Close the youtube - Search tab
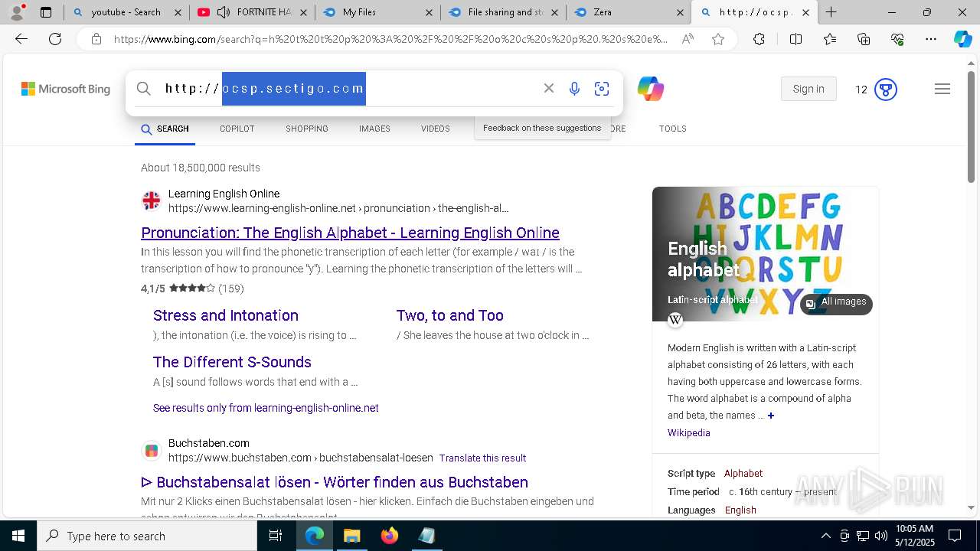980x551 pixels. tap(178, 12)
